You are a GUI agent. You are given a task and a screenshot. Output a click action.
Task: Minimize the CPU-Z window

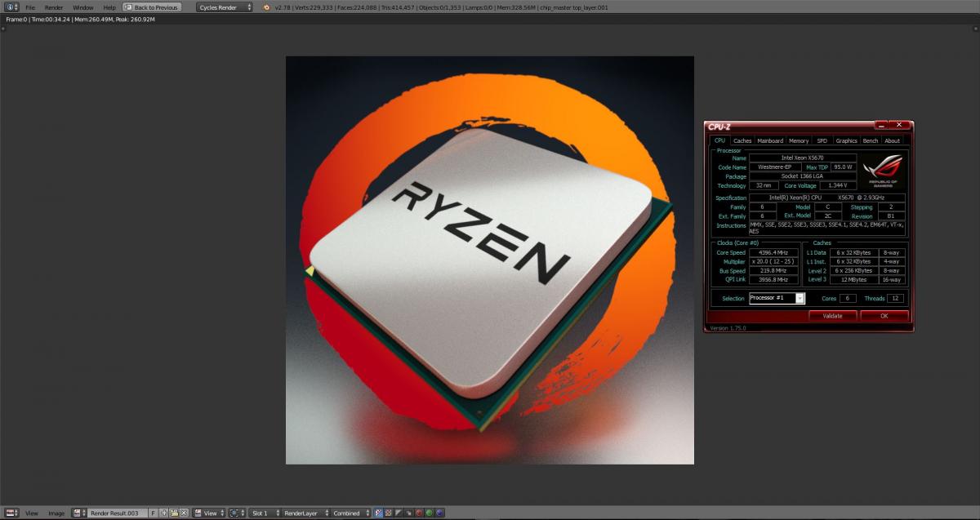[880, 125]
